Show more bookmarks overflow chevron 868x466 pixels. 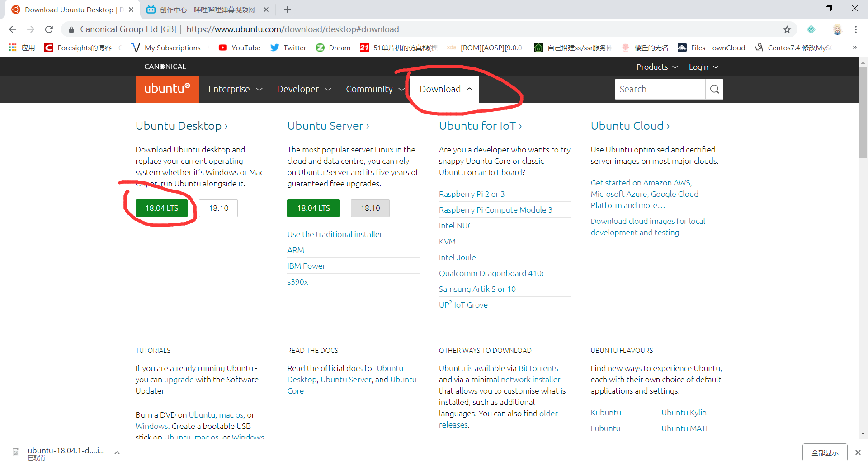click(854, 48)
